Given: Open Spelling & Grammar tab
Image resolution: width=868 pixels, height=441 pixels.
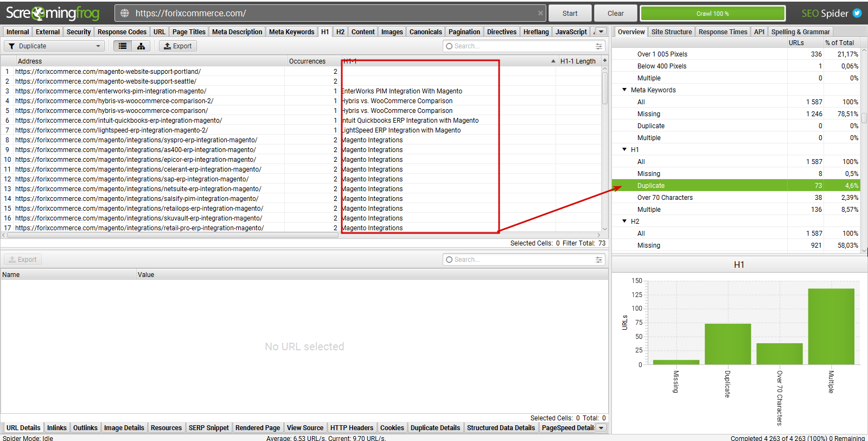Looking at the screenshot, I should pyautogui.click(x=800, y=31).
